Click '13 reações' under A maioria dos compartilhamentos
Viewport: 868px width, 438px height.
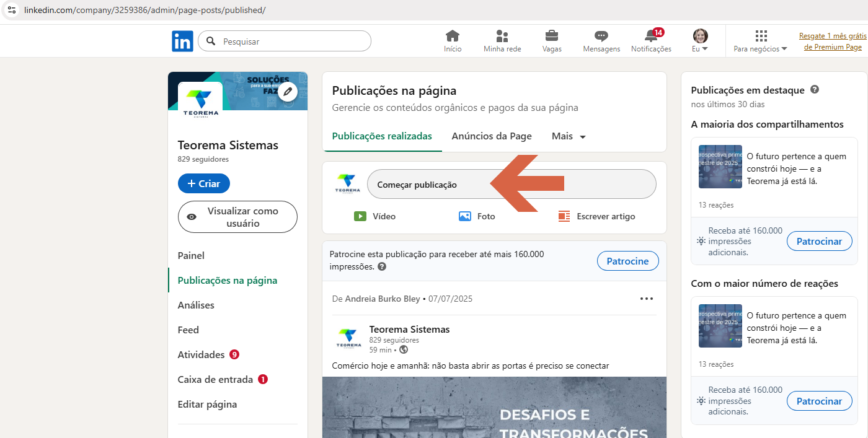point(716,205)
